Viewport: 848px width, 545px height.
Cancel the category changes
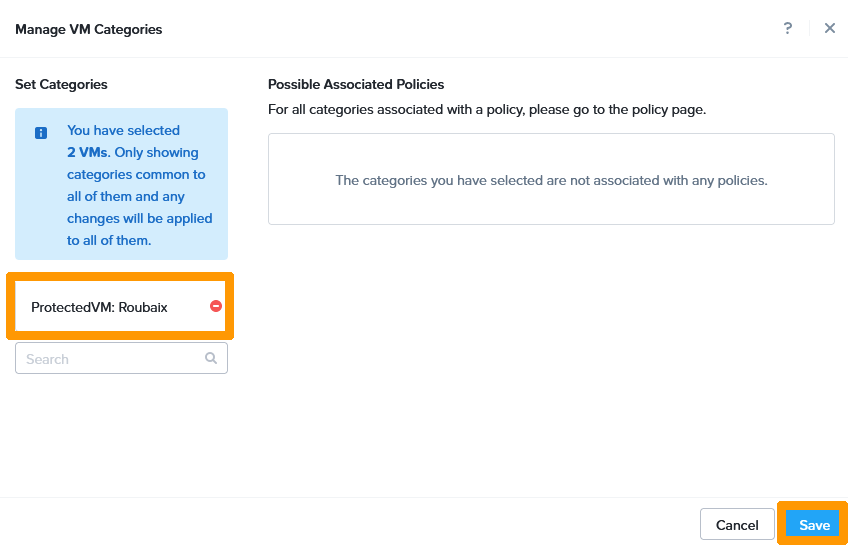click(x=737, y=525)
